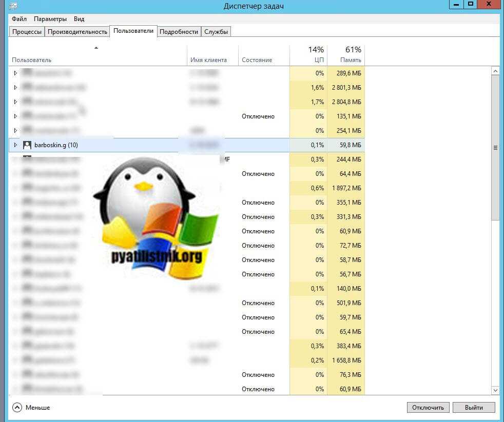Click the vertical scrollbar thumb of the user list
The image size is (504, 422).
(495, 148)
